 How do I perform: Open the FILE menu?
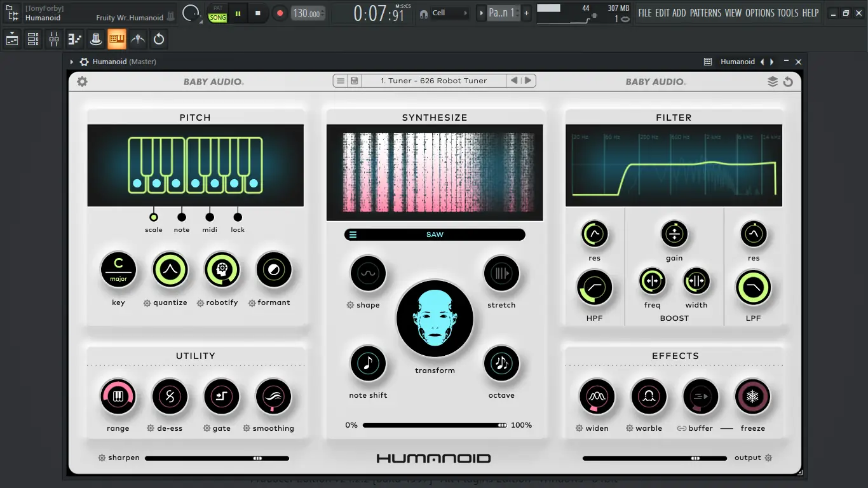point(645,13)
